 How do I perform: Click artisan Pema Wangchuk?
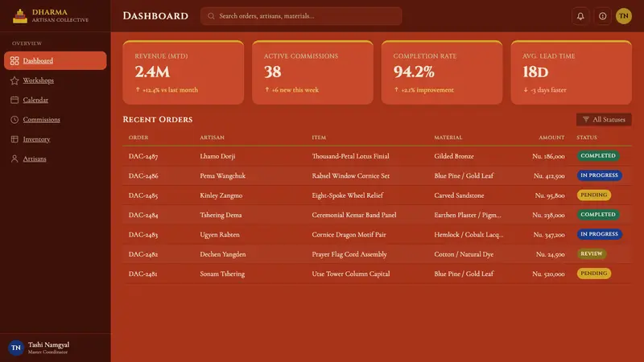(223, 175)
